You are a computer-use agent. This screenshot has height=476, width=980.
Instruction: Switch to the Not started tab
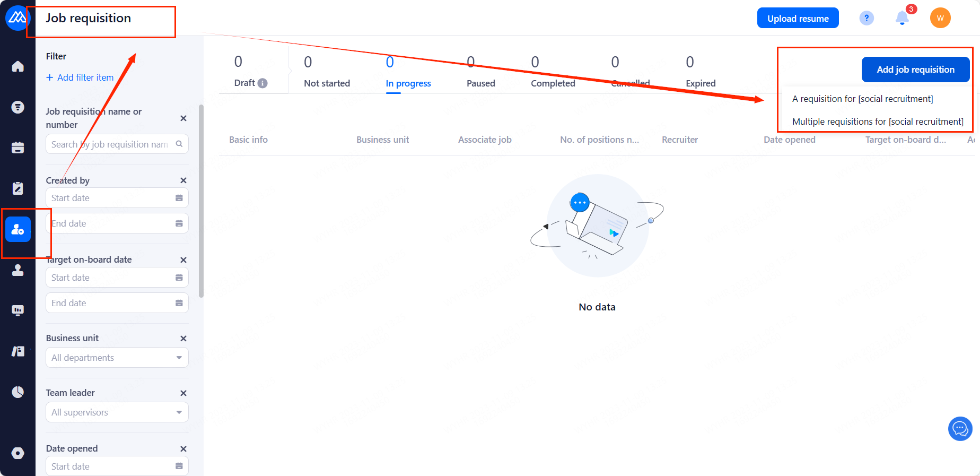coord(327,72)
